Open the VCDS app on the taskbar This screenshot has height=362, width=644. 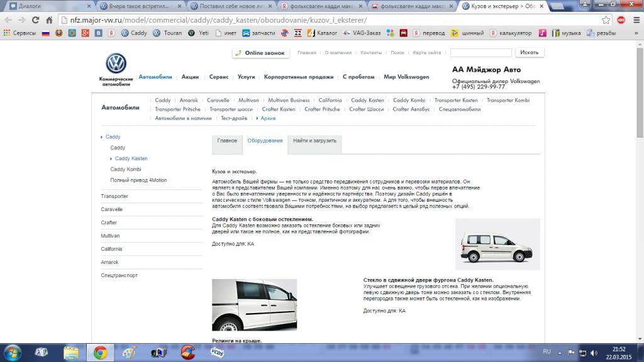(x=217, y=353)
